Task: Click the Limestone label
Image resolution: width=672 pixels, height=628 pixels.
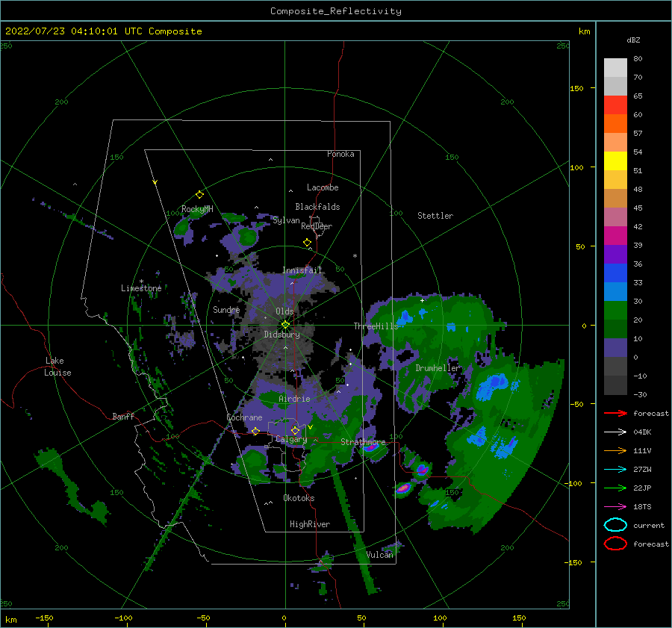Action: coord(141,288)
